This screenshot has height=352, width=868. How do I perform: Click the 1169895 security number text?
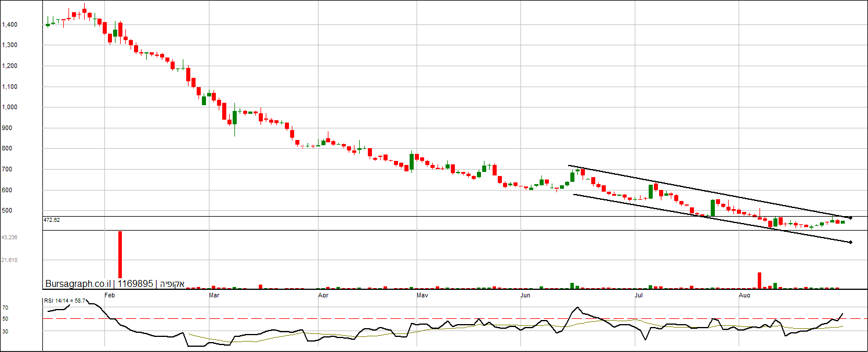[135, 284]
